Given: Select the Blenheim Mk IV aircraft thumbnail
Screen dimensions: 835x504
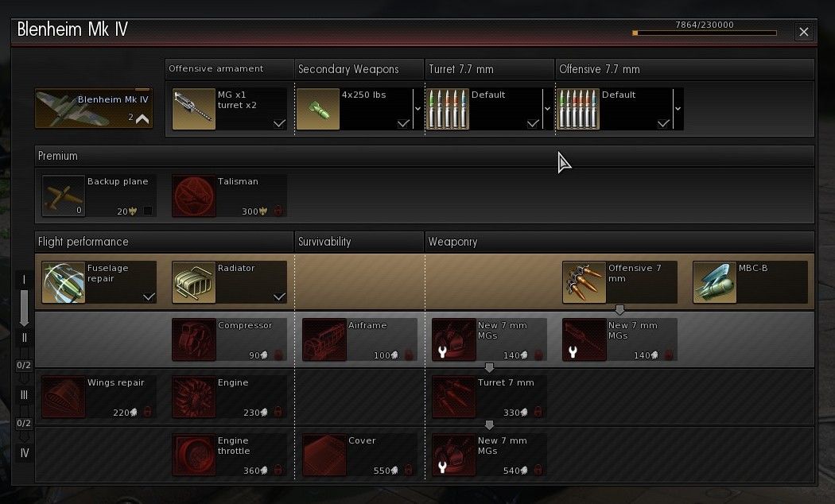Looking at the screenshot, I should [94, 109].
